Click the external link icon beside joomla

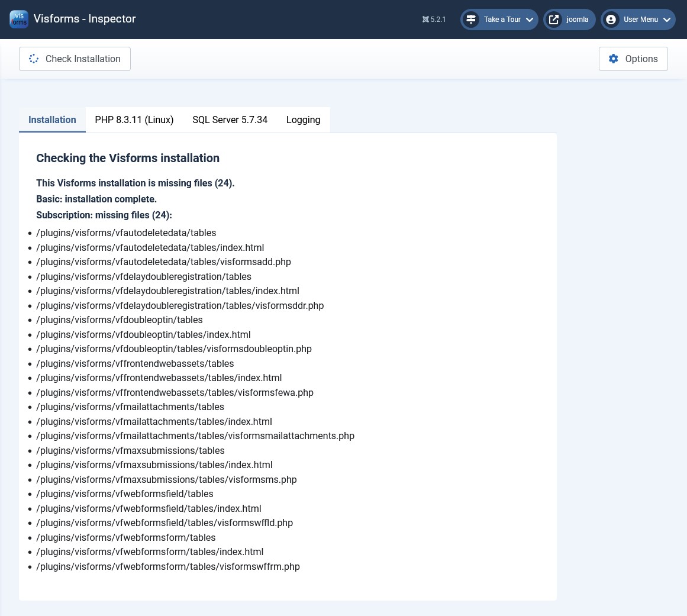(x=554, y=20)
